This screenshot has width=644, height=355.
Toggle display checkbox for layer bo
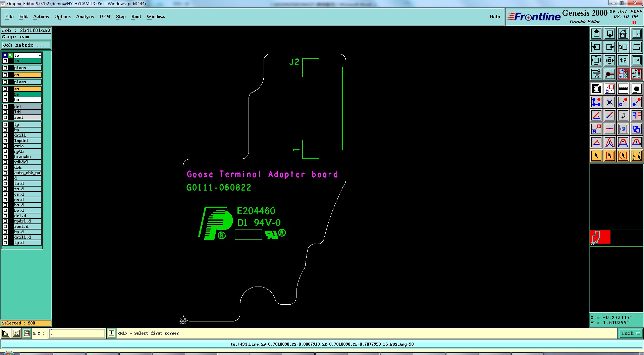coord(5,100)
